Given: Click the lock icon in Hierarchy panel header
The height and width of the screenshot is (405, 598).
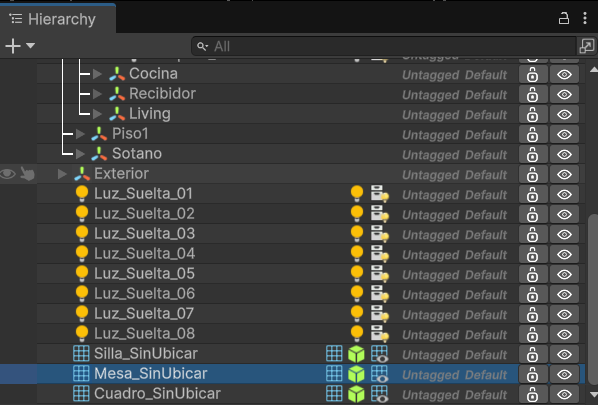Looking at the screenshot, I should point(564,18).
